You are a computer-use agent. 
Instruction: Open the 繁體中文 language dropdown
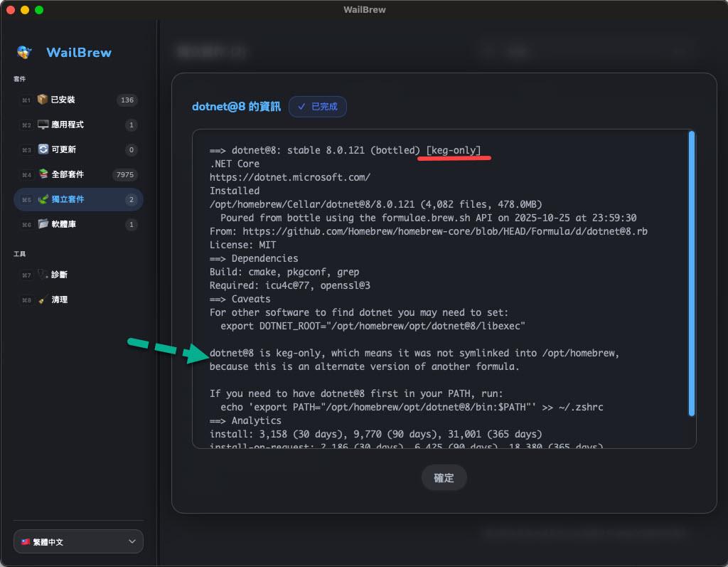point(78,541)
